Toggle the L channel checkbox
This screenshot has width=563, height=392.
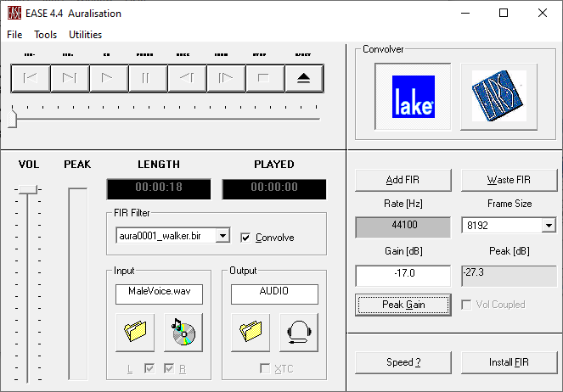click(x=149, y=368)
